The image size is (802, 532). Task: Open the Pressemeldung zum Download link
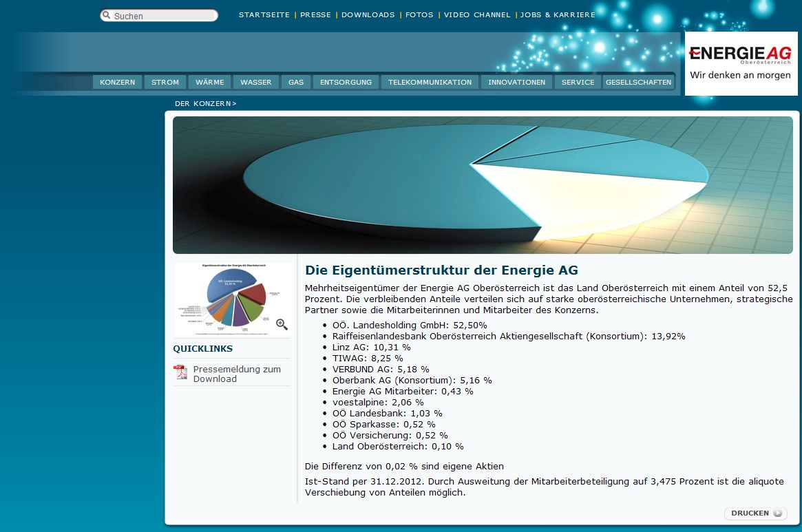(x=237, y=374)
